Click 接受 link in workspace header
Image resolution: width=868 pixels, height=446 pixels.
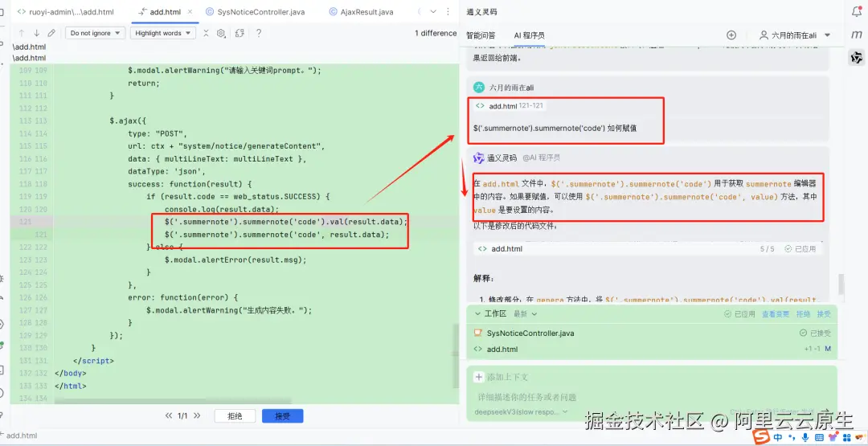(x=824, y=313)
